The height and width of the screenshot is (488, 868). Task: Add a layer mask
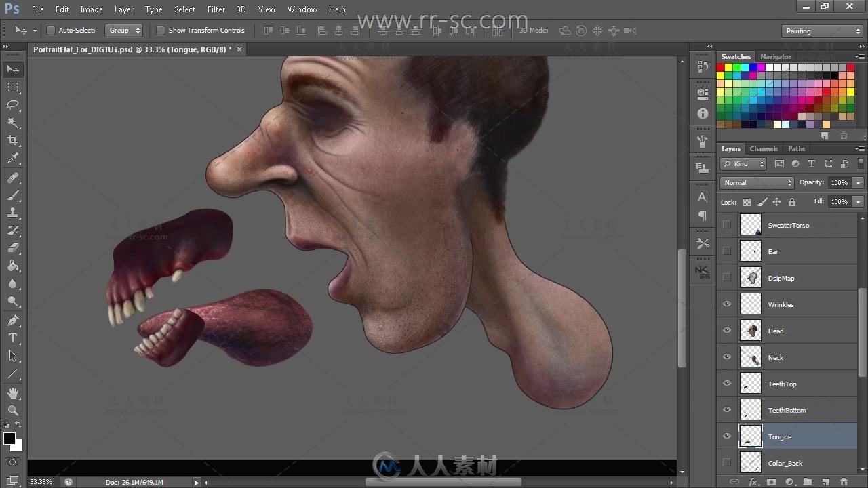click(771, 481)
